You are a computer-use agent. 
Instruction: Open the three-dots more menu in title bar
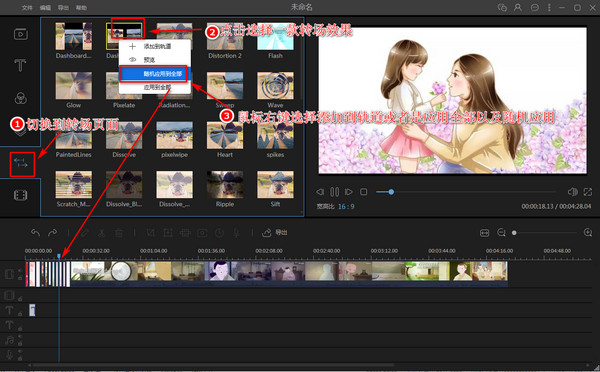(549, 7)
